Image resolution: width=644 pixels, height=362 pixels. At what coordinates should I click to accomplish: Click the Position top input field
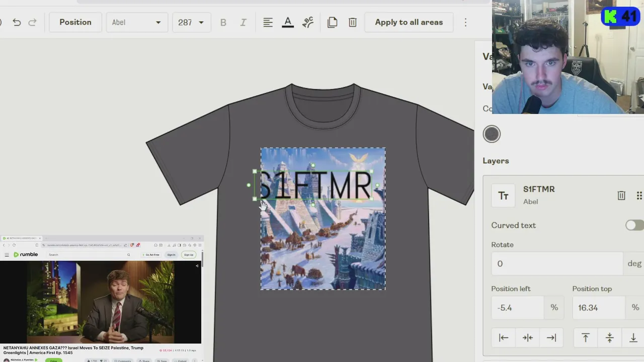pyautogui.click(x=598, y=307)
